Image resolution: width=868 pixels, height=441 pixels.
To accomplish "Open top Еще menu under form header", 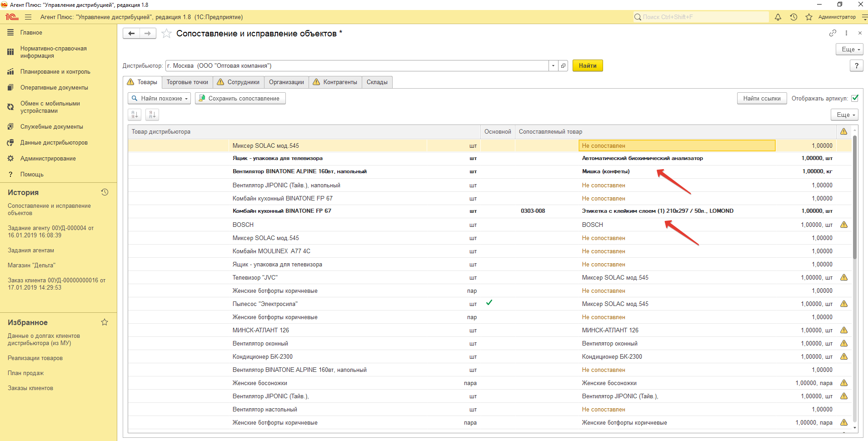I will coord(849,49).
